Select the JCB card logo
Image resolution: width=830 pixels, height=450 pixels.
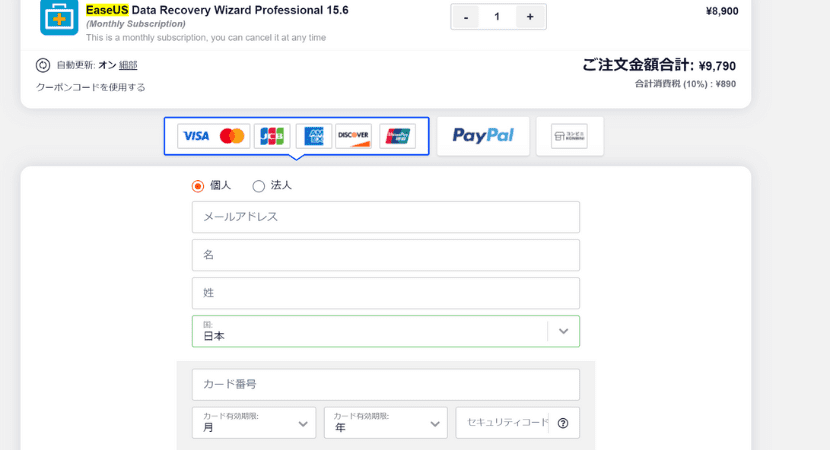click(x=272, y=136)
